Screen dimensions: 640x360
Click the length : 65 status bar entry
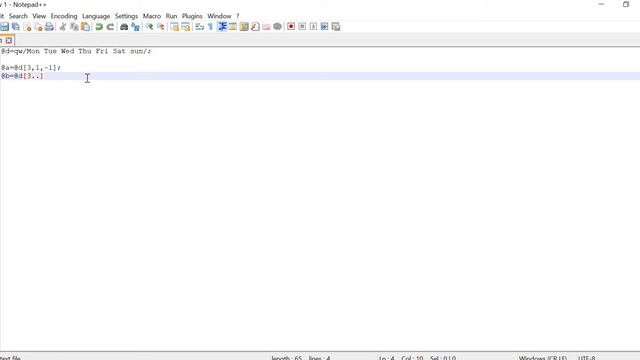(287, 358)
